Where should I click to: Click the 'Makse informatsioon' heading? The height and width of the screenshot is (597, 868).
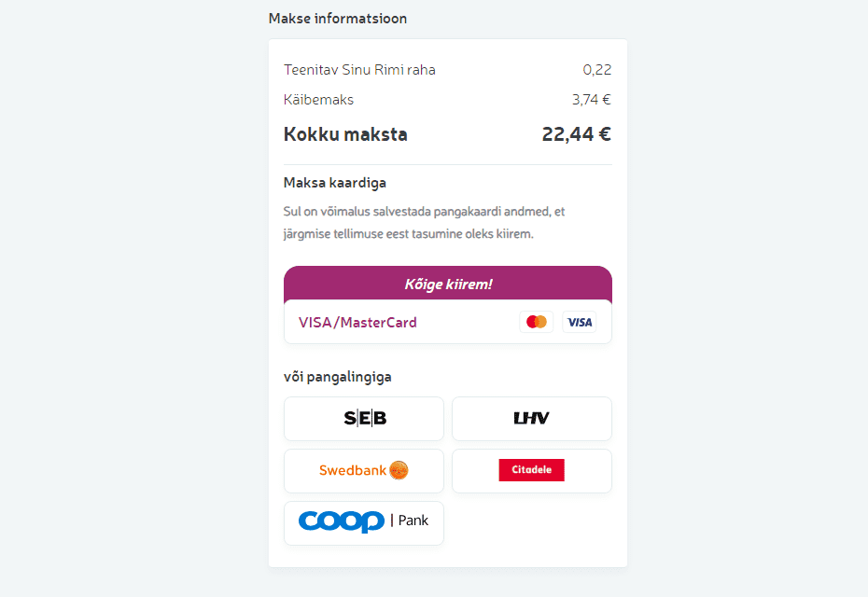tap(337, 19)
